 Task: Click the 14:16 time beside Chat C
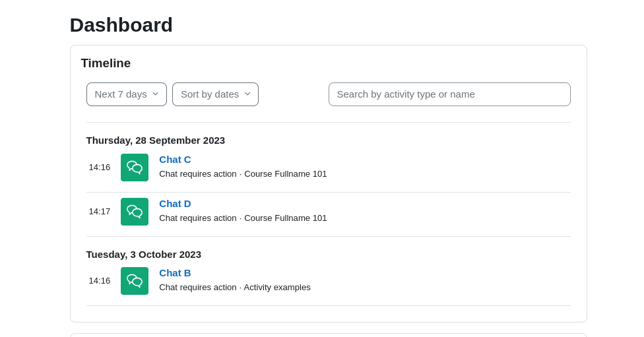click(x=100, y=167)
